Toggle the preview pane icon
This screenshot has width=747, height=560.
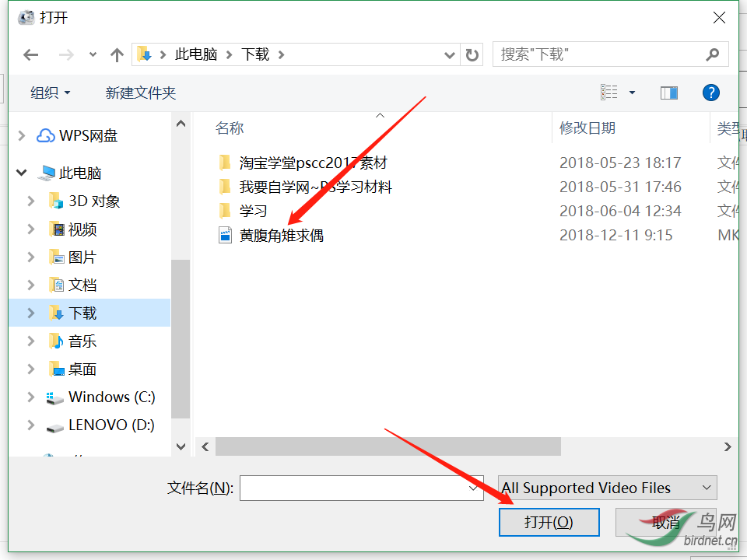(x=669, y=93)
